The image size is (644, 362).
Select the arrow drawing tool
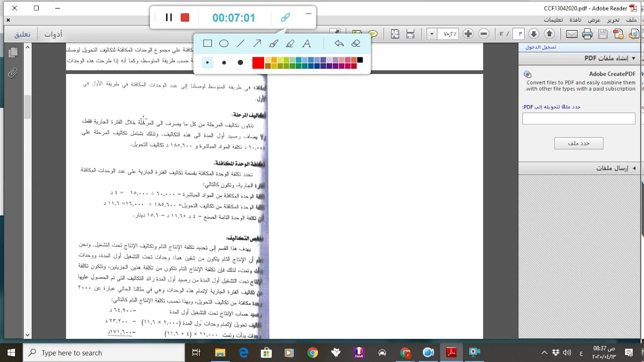point(257,44)
